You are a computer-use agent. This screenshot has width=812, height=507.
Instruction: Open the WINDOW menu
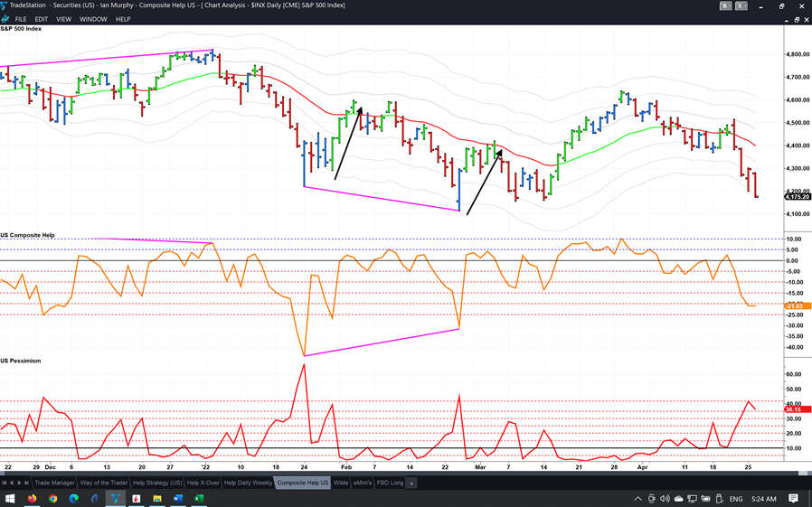coord(93,19)
